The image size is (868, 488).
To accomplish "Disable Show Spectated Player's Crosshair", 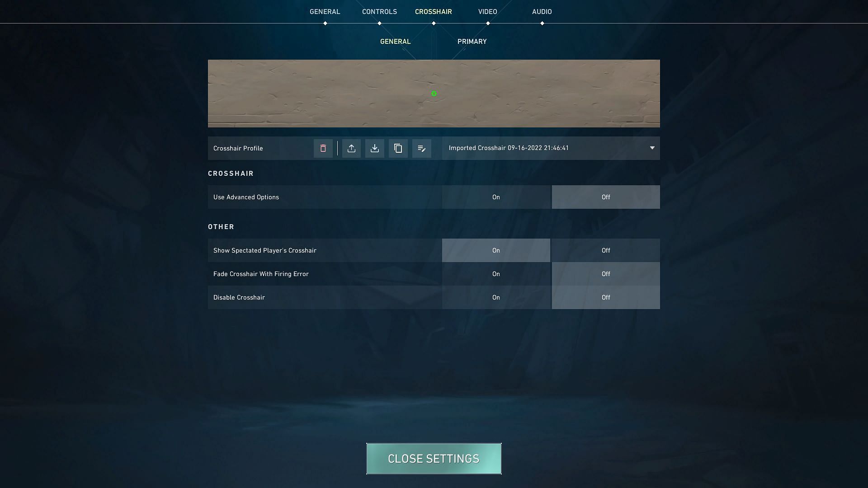I will pos(605,250).
